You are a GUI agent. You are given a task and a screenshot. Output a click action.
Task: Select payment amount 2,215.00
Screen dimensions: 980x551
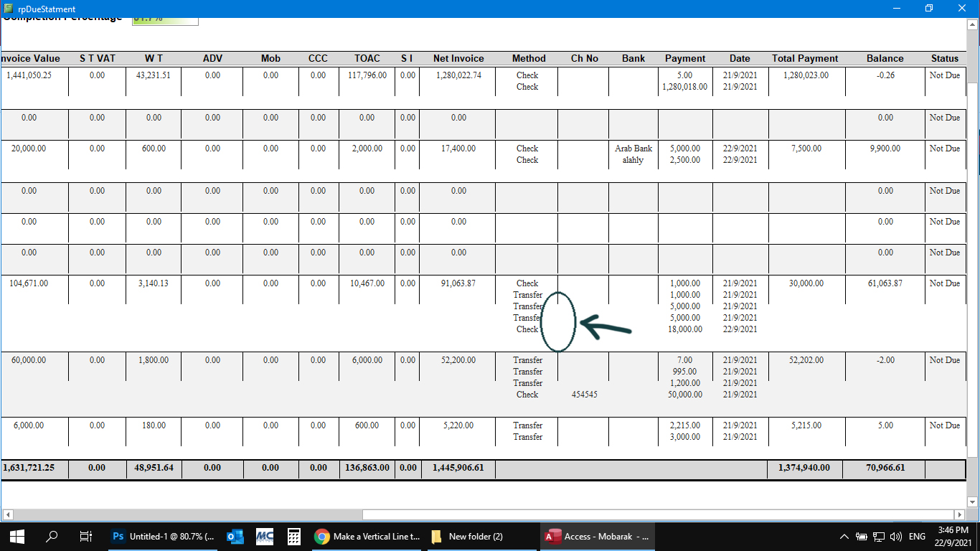[685, 425]
